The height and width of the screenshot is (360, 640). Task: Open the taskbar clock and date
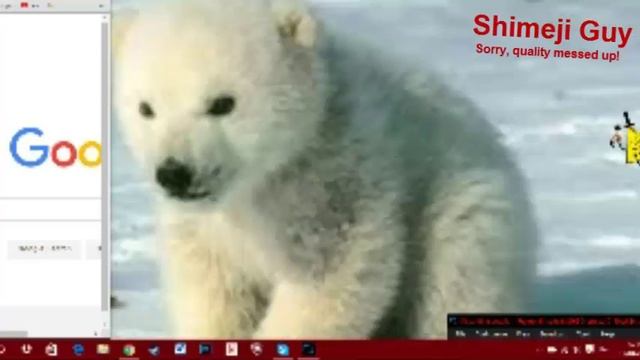click(x=633, y=350)
